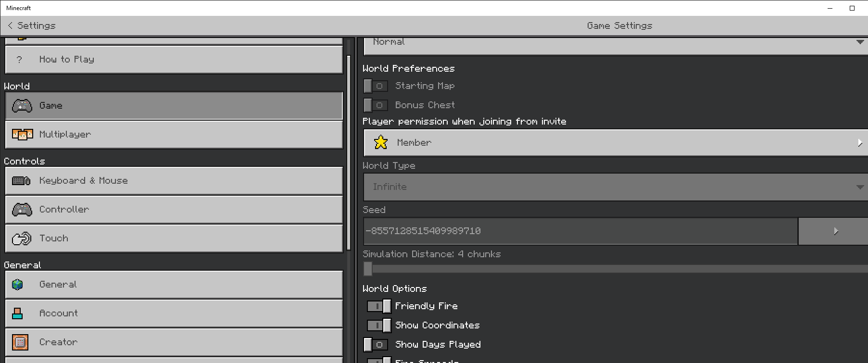Click the yellow star Member icon
This screenshot has width=868, height=363.
click(x=381, y=142)
